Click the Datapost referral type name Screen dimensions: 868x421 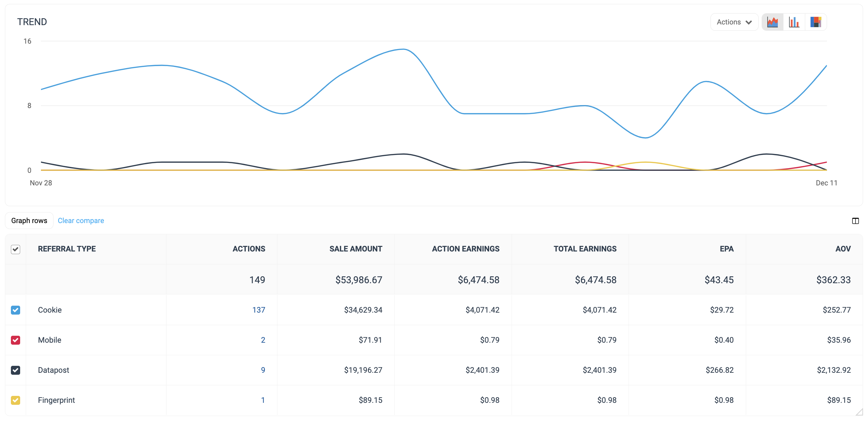click(53, 370)
